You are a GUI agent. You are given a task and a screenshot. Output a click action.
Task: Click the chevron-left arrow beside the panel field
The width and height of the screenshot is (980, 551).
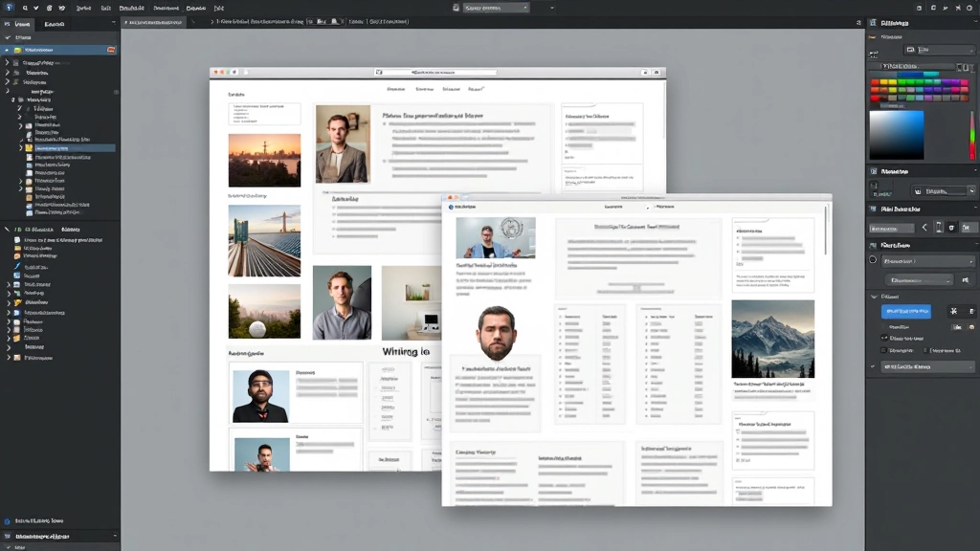pos(924,226)
